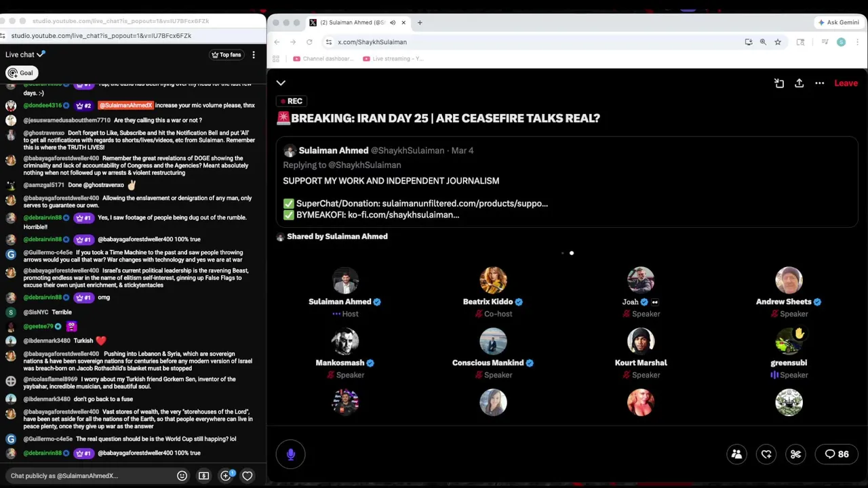Select Conscious Mankind speaker avatar
The image size is (868, 488).
pyautogui.click(x=493, y=342)
